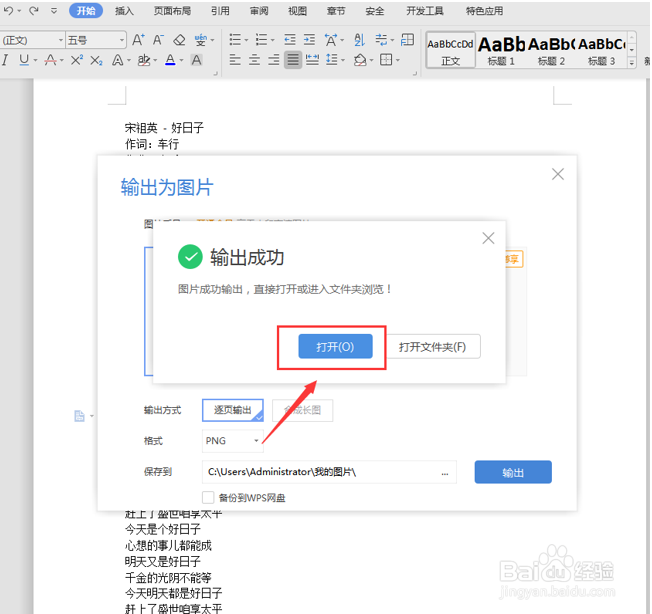
Task: Align text to the right
Action: click(x=274, y=60)
